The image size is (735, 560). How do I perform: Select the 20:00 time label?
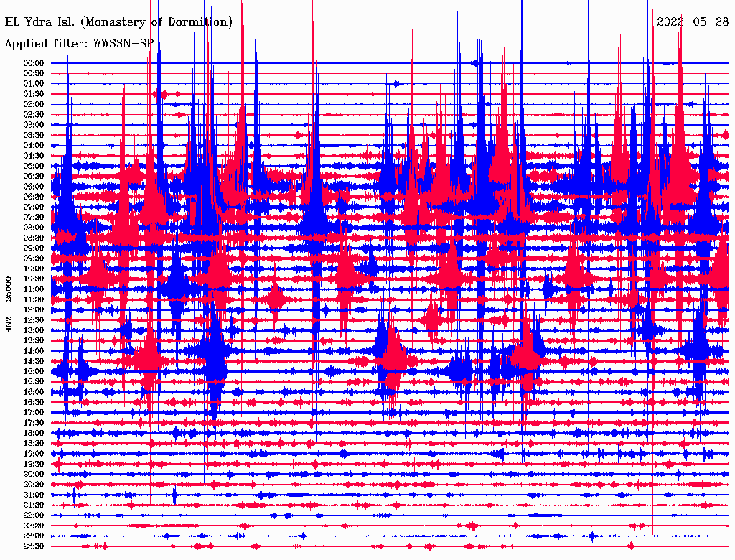click(x=34, y=475)
